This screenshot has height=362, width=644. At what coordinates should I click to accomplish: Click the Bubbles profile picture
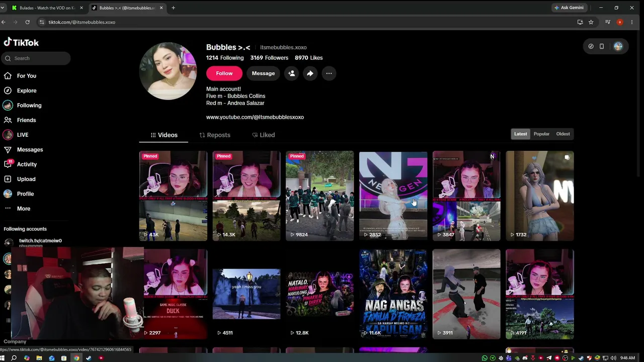click(x=168, y=71)
